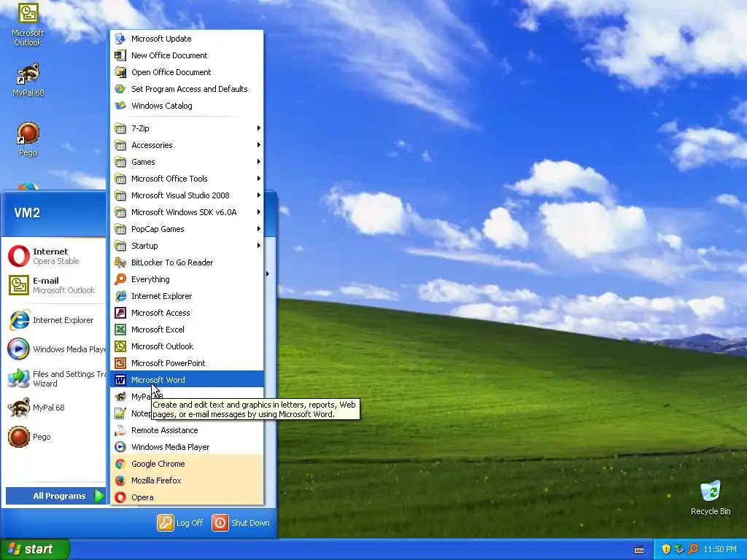This screenshot has height=560, width=747.
Task: Expand the Startup submenu arrow
Action: (259, 246)
